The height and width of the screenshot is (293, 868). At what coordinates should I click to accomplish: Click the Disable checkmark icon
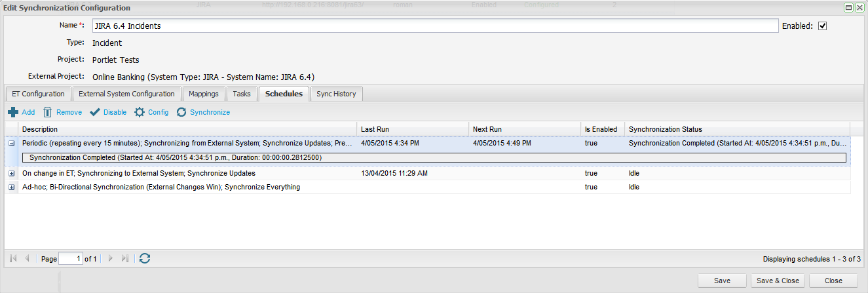pos(95,112)
